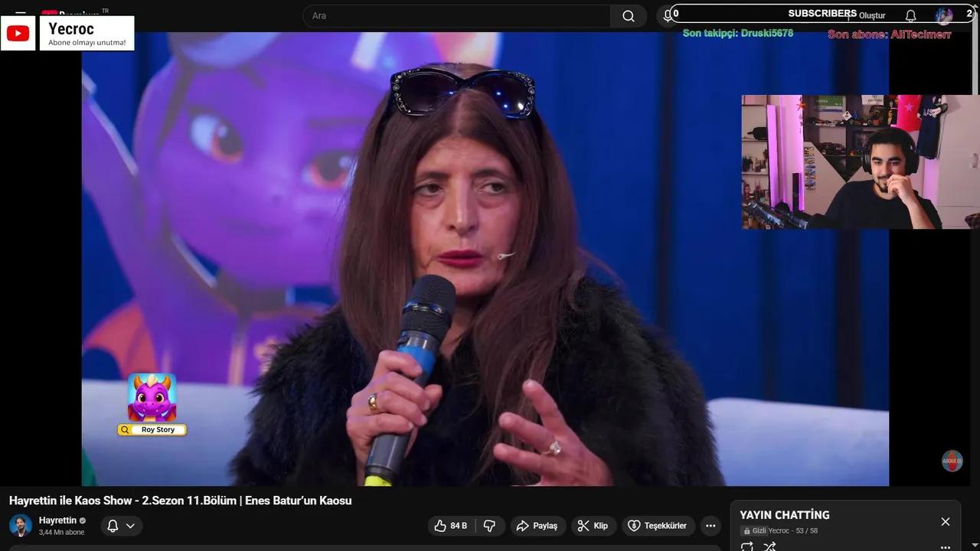
Task: Toggle playlist shuffle
Action: (x=769, y=546)
